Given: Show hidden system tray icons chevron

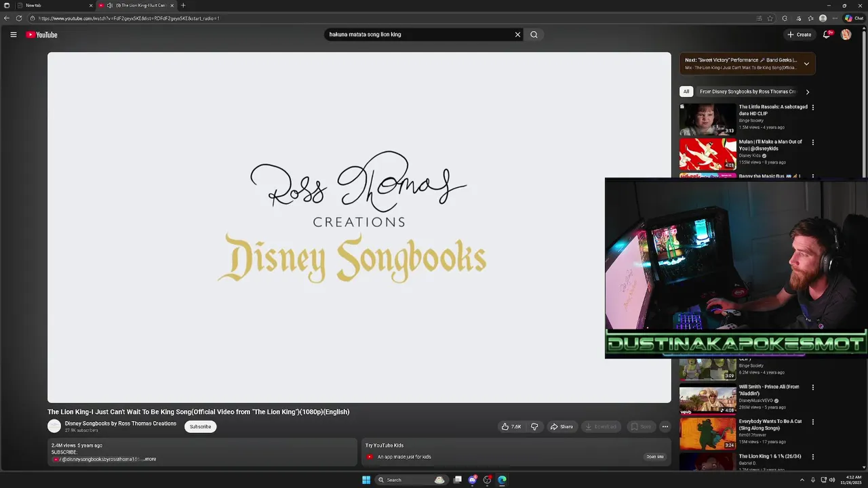Looking at the screenshot, I should point(802,480).
